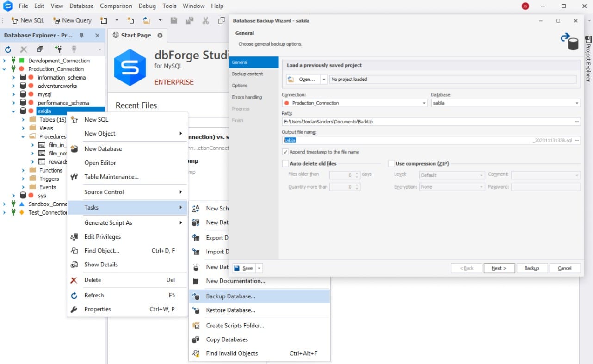Click the Next > button
Screen dimensions: 593x364
(x=499, y=268)
